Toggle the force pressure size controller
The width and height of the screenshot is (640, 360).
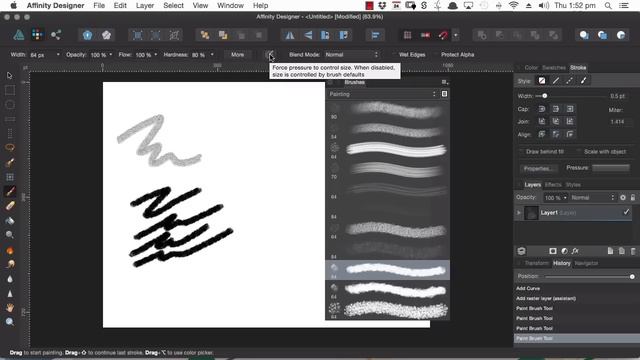click(269, 55)
